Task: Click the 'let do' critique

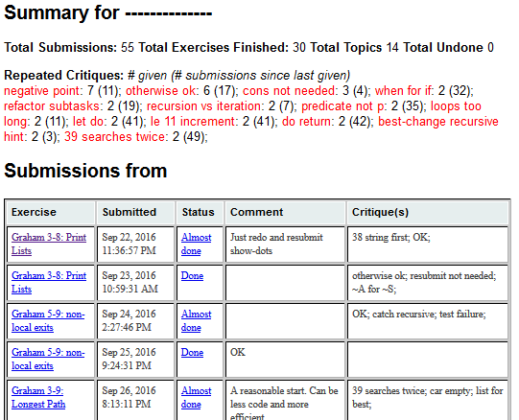Action: tap(88, 121)
